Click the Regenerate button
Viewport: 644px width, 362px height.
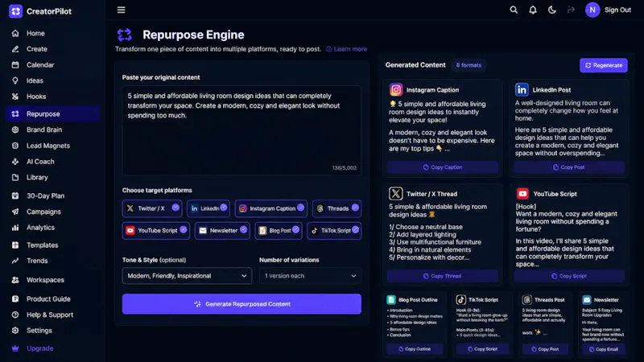(603, 65)
